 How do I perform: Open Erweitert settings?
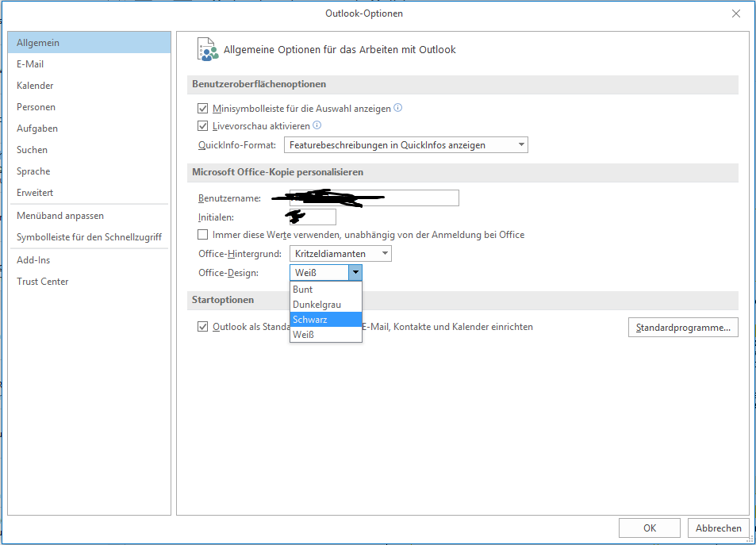pyautogui.click(x=89, y=193)
